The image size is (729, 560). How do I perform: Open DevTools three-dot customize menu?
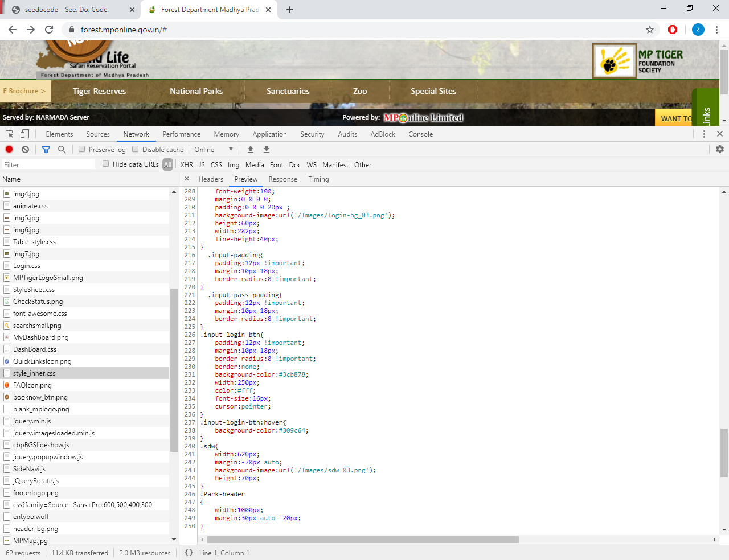point(704,134)
